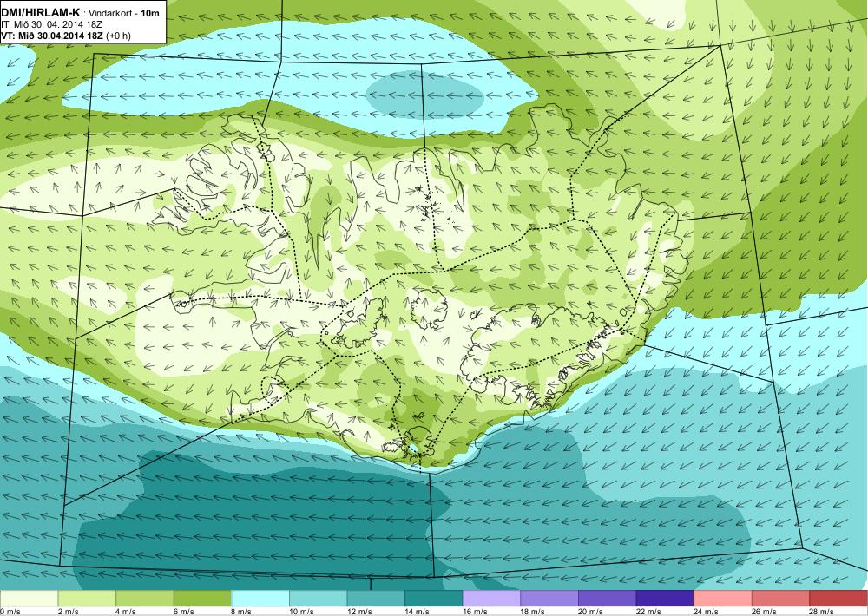
Task: Click the "2 m/s" legend label
Action: (68, 612)
